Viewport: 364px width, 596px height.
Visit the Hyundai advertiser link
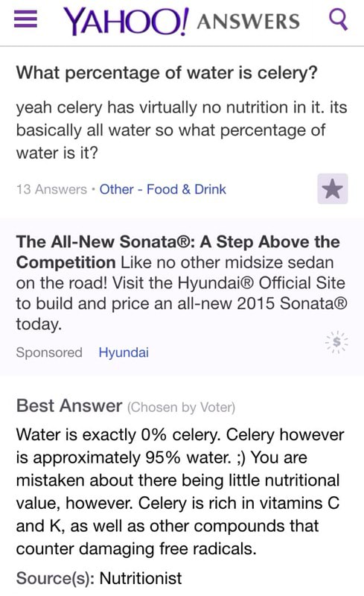124,352
